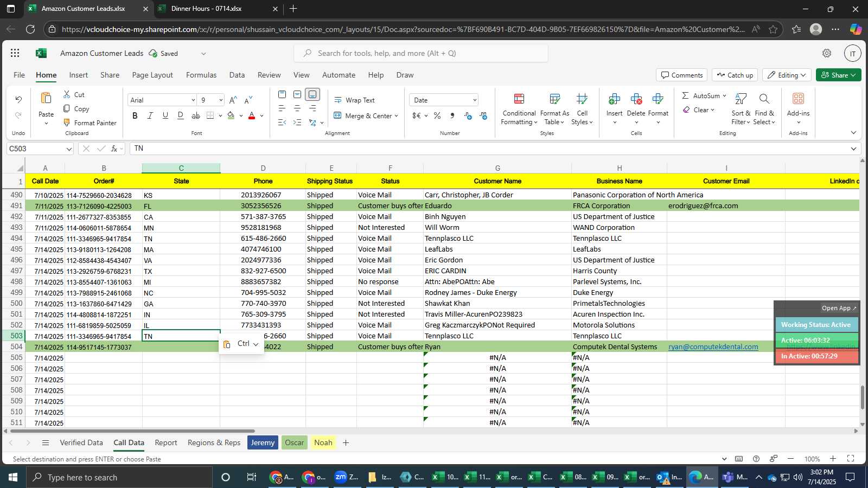Viewport: 868px width, 488px height.
Task: Toggle Middle Align button
Action: point(297,94)
